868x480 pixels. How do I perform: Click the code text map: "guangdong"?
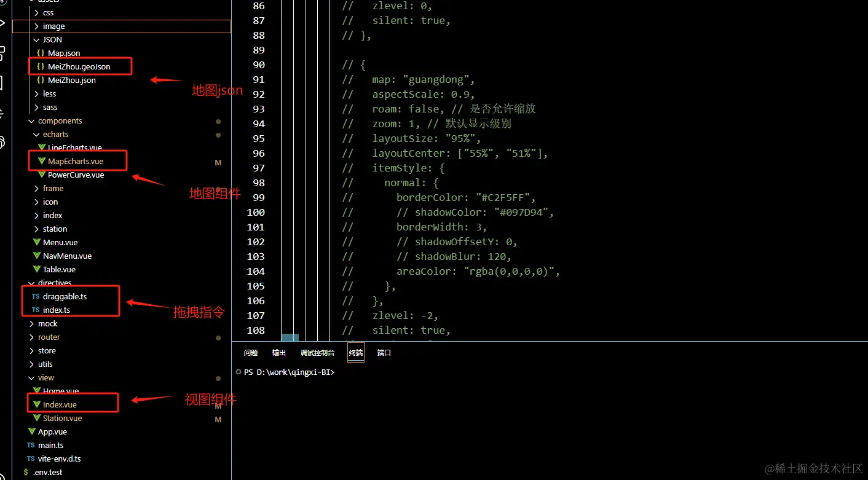[424, 80]
